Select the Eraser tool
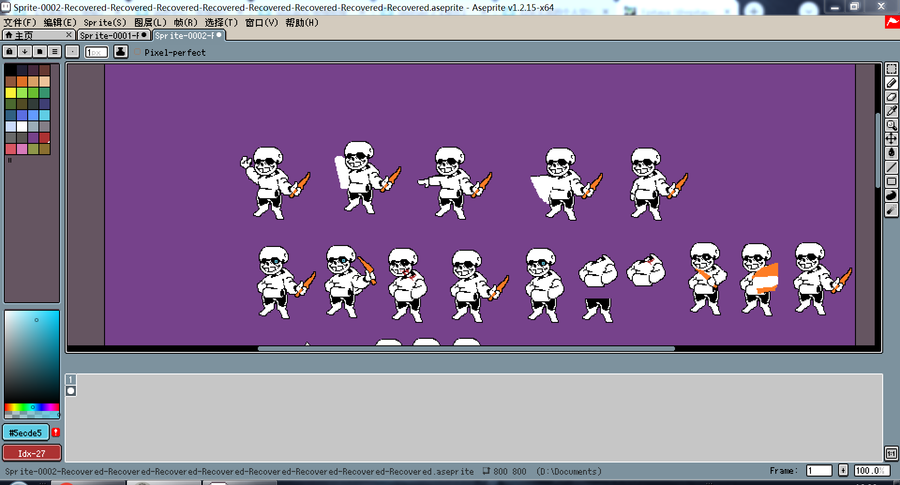Image resolution: width=900 pixels, height=485 pixels. (891, 97)
